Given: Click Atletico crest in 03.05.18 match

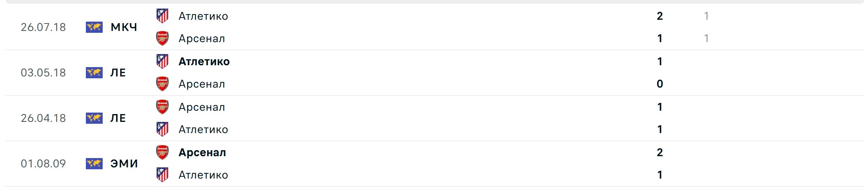Looking at the screenshot, I should [162, 62].
